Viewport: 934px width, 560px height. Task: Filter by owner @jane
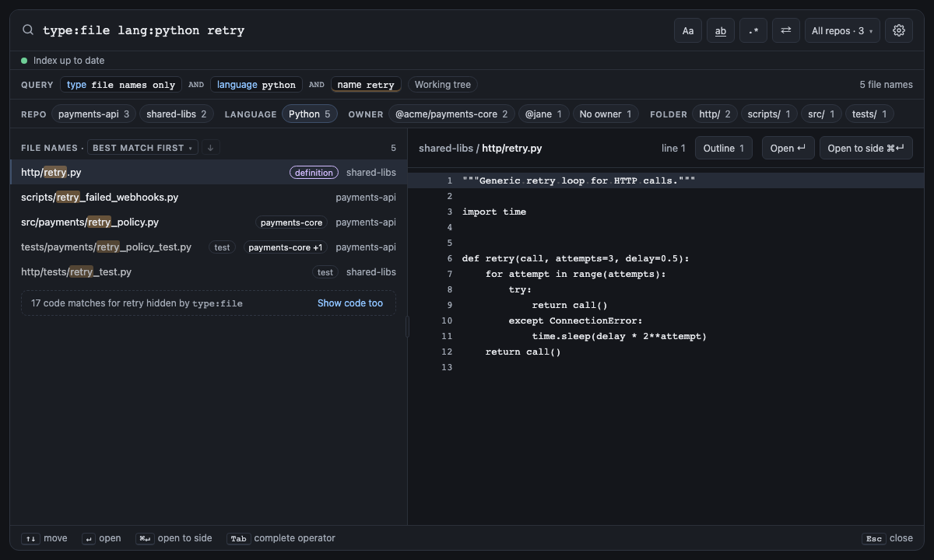(x=544, y=114)
